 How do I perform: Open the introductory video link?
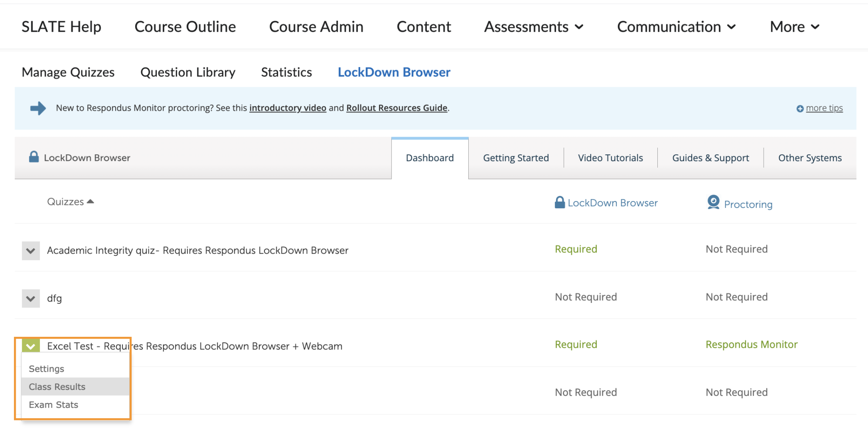point(287,108)
